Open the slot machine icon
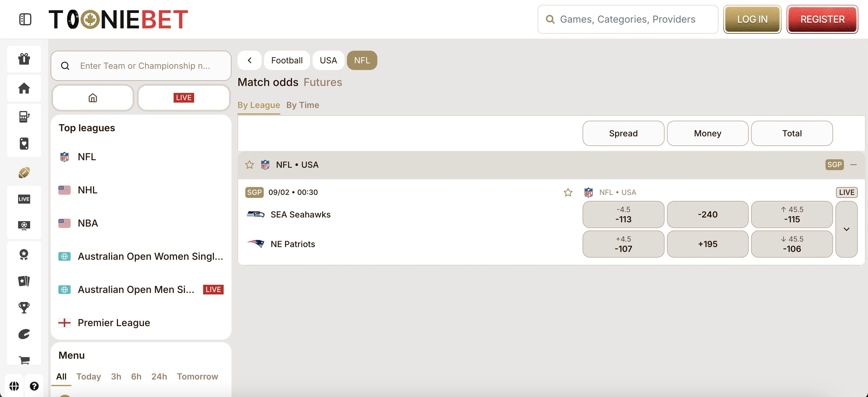This screenshot has height=397, width=868. [24, 117]
